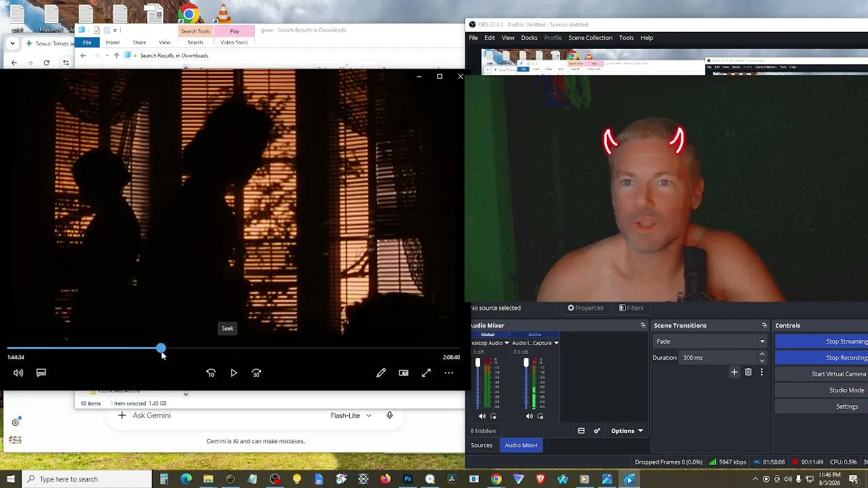Open the OBS Edit menu
This screenshot has width=868, height=488.
tap(490, 38)
